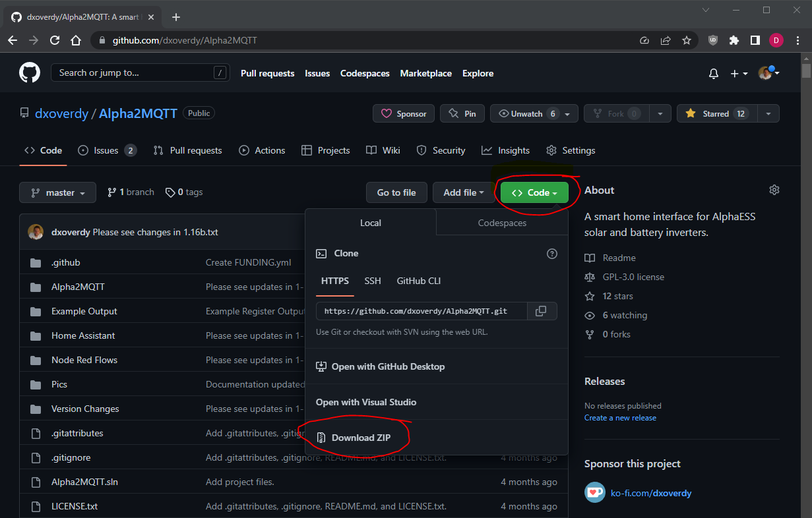Image resolution: width=812 pixels, height=518 pixels.
Task: Click Create a new release link
Action: pos(620,418)
